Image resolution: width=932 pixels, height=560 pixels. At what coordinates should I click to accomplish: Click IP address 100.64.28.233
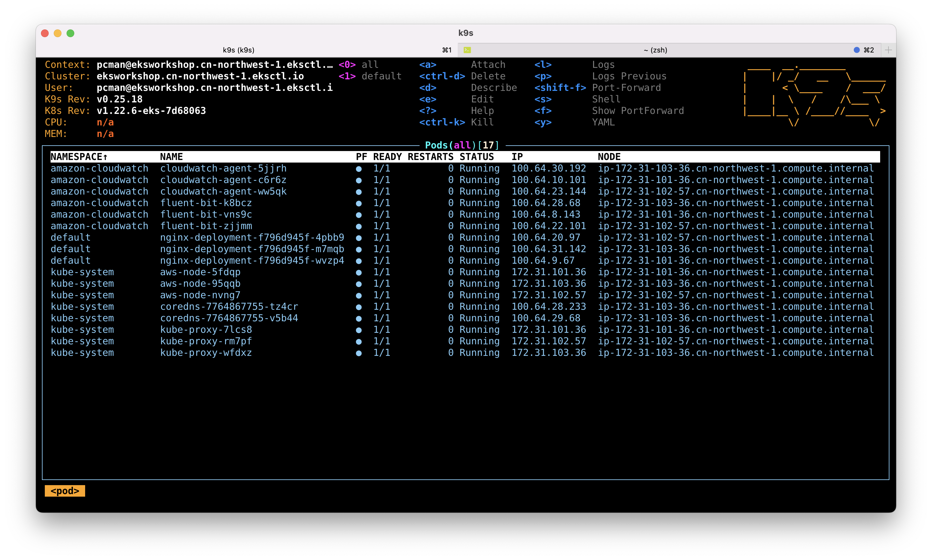pyautogui.click(x=549, y=307)
